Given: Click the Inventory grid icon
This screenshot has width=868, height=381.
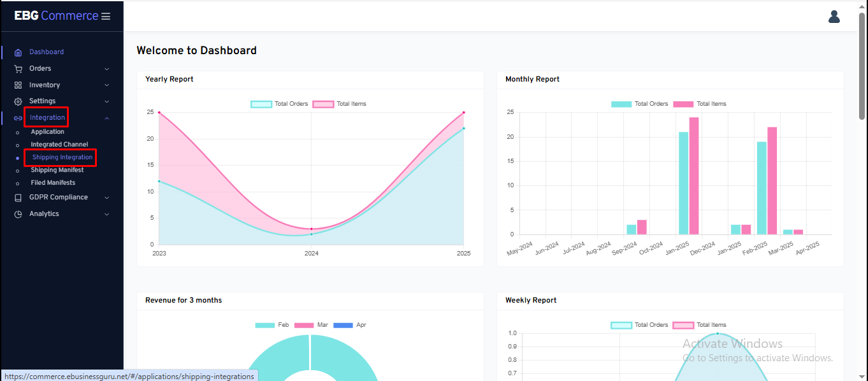Looking at the screenshot, I should [18, 85].
